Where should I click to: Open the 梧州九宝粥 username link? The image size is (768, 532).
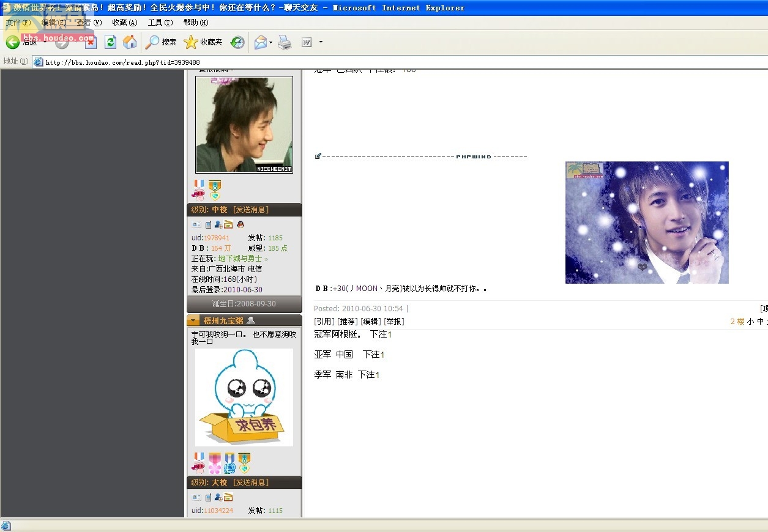point(223,320)
